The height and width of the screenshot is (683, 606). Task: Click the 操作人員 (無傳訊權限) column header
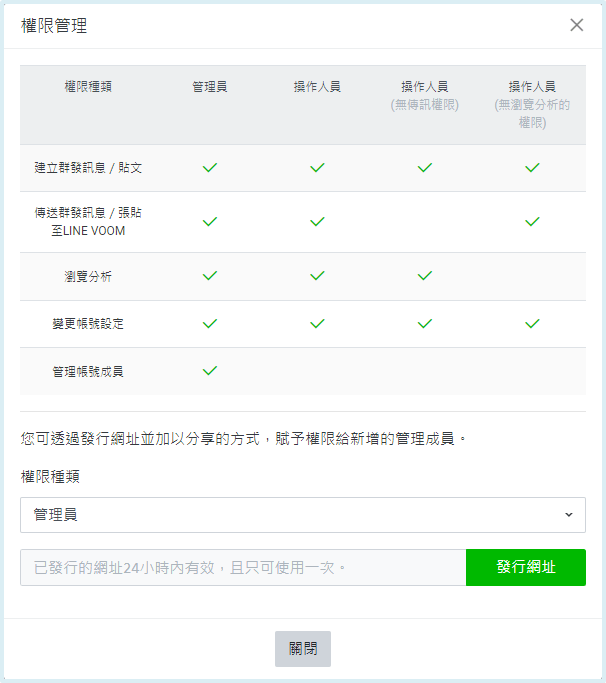pyautogui.click(x=425, y=95)
